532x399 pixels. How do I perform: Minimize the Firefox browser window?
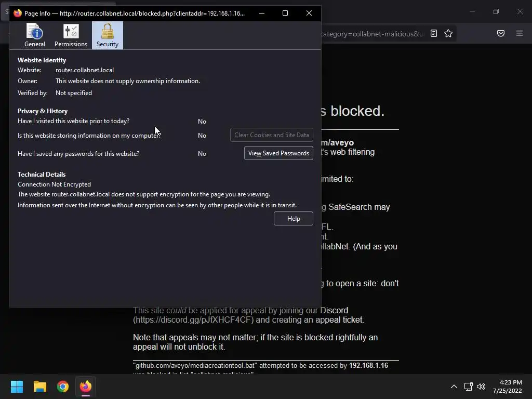(472, 11)
